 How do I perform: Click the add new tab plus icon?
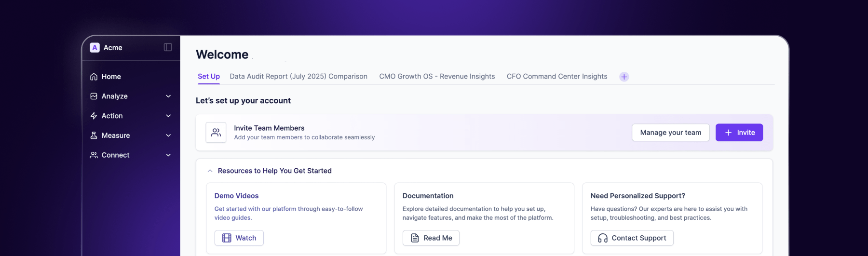click(624, 77)
